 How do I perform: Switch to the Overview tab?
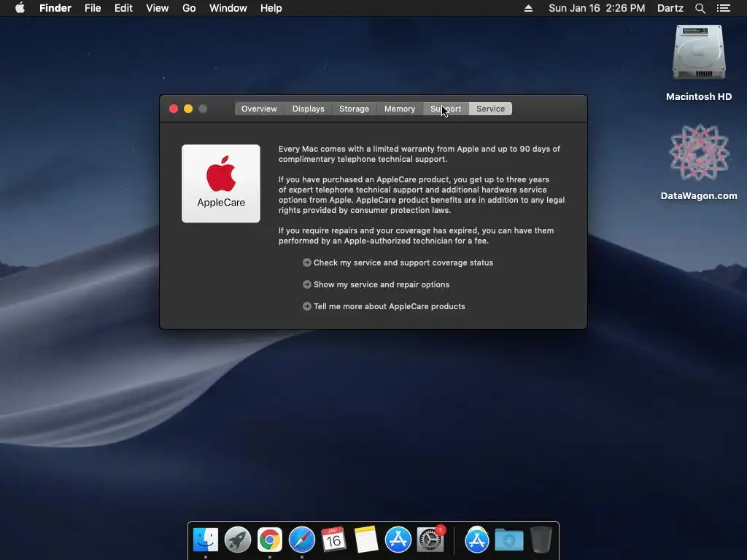tap(259, 109)
